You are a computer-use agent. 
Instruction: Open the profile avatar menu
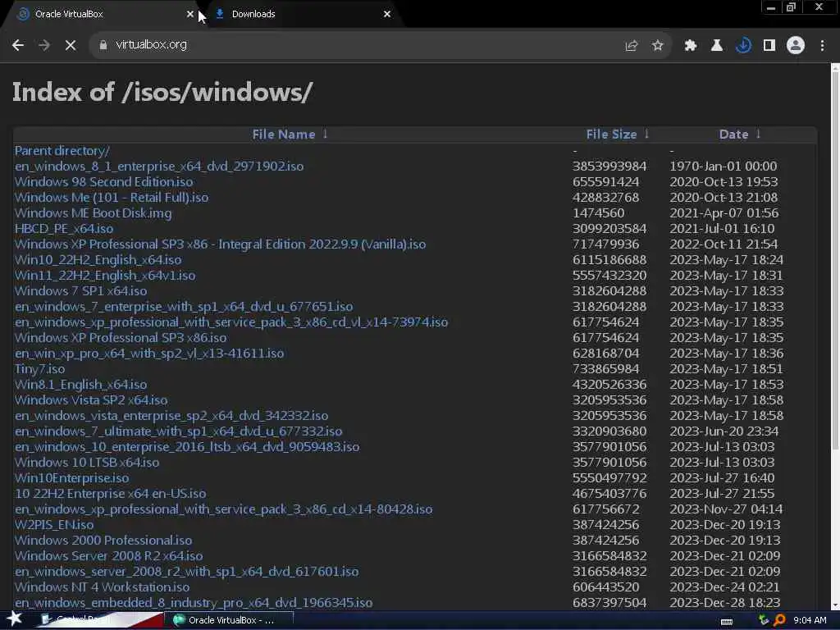pyautogui.click(x=796, y=46)
